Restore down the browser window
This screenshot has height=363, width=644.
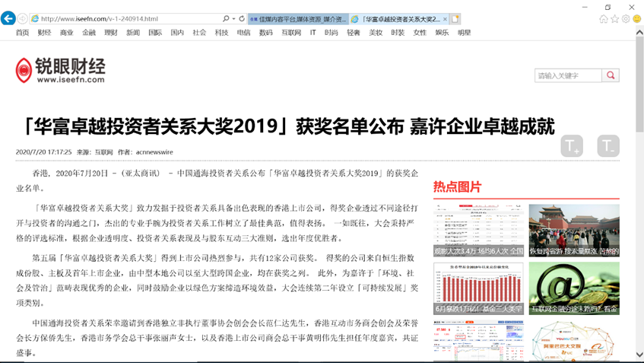coord(608,7)
